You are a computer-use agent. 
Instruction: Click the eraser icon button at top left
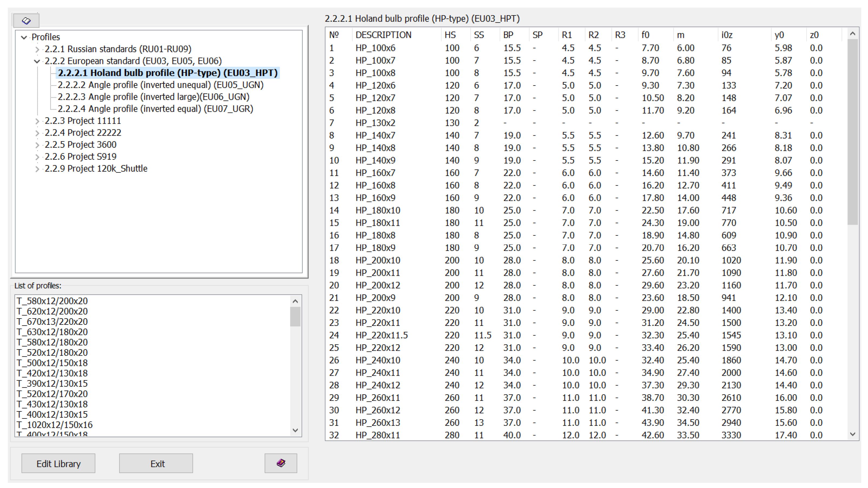[26, 21]
